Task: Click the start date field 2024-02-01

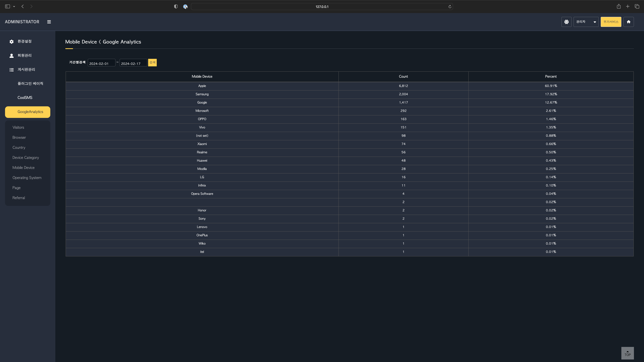Action: tap(101, 63)
